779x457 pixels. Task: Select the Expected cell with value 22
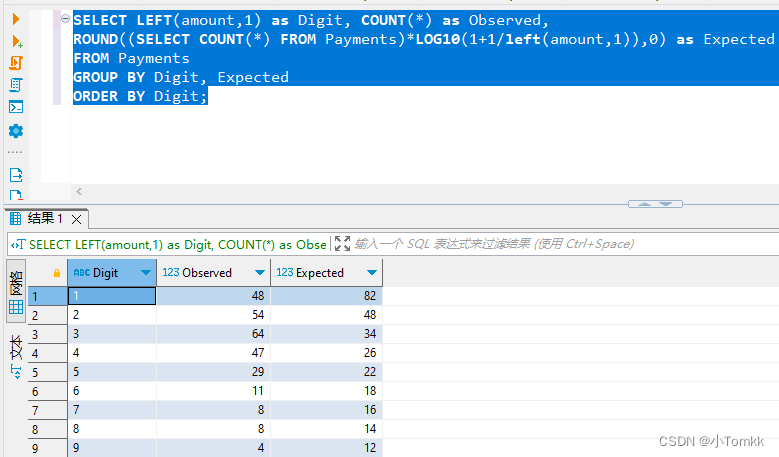(326, 372)
